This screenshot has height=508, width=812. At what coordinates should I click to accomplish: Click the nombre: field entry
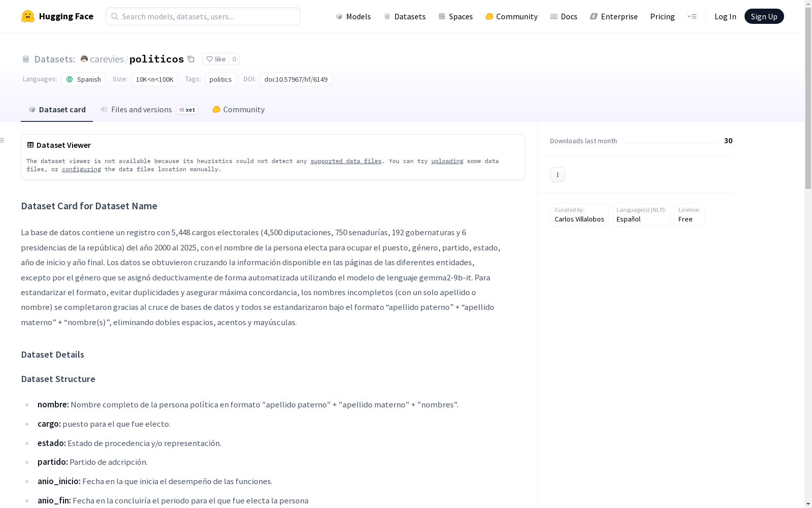tap(248, 404)
